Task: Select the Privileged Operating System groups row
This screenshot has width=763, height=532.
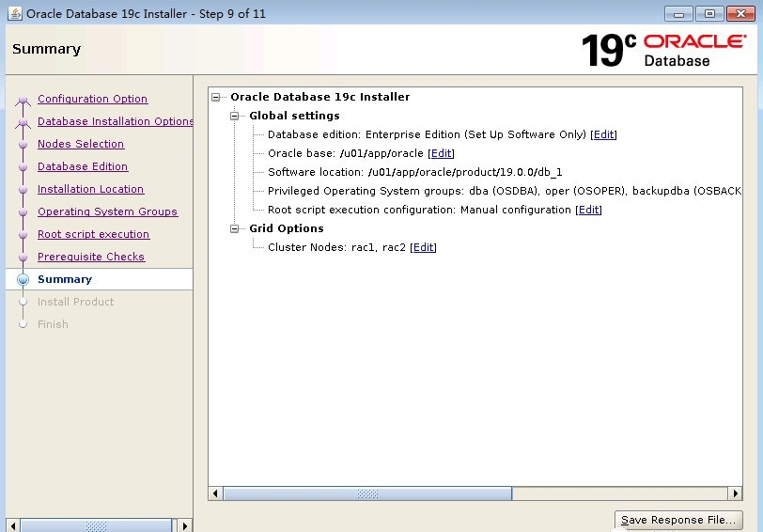Action: 504,191
